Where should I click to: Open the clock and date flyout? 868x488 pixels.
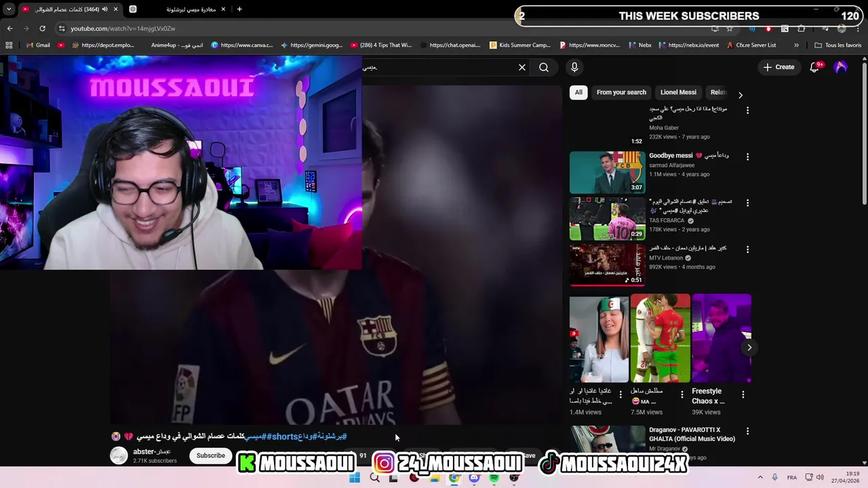(x=844, y=478)
